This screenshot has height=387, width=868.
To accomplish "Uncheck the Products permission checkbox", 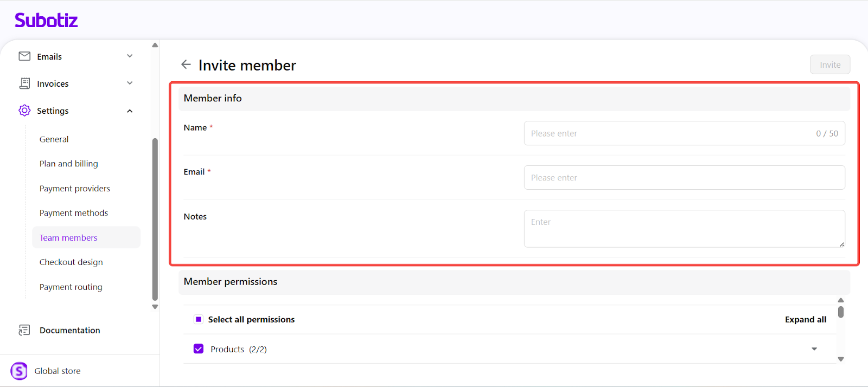I will tap(199, 349).
